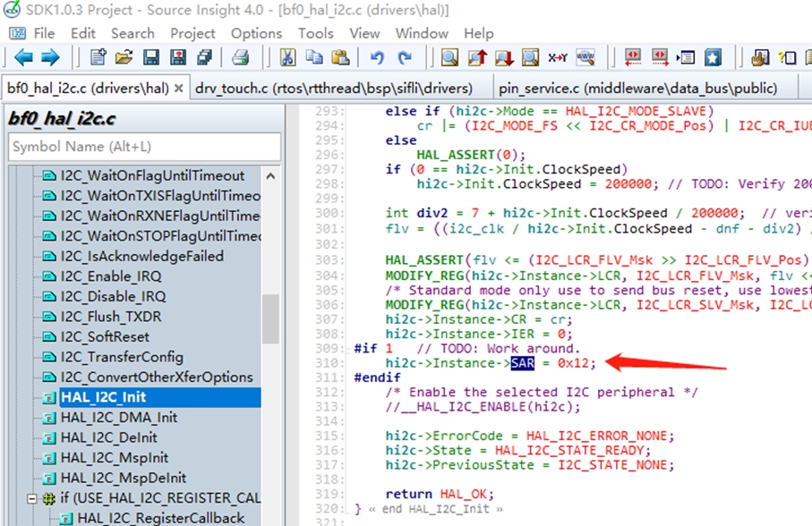Click Search Backward icon with red up arrow

(477, 57)
